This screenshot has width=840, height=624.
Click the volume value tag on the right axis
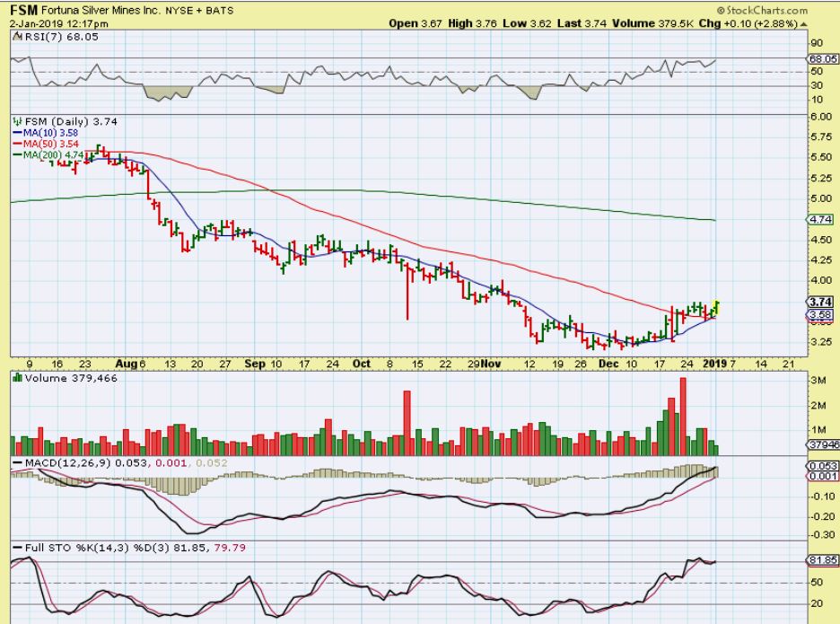pos(823,444)
